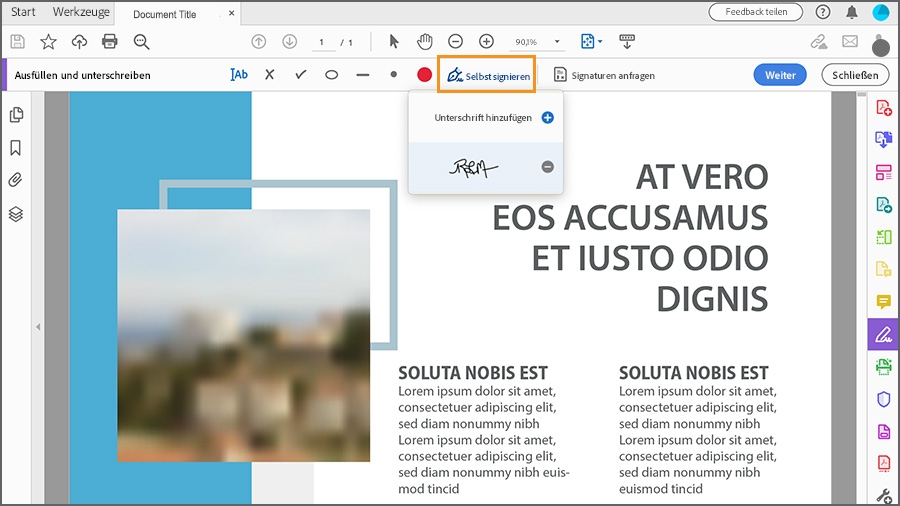Click the Print icon

(x=110, y=41)
